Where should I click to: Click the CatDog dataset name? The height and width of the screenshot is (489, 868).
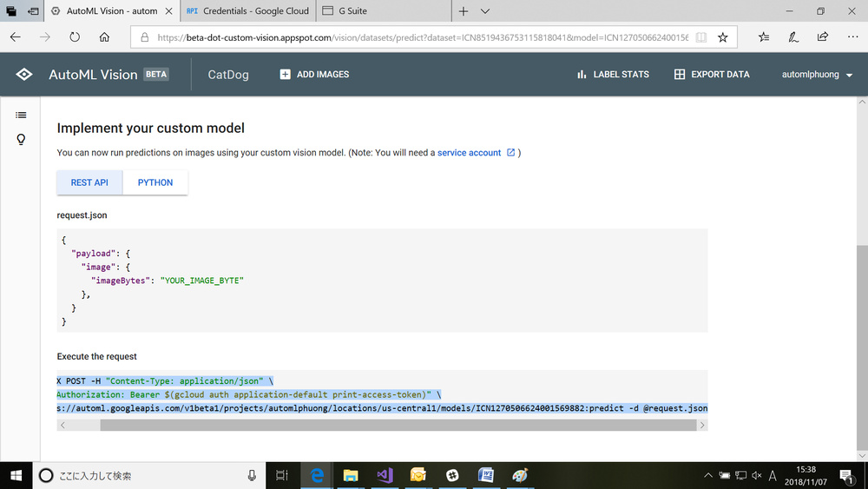[x=228, y=75]
